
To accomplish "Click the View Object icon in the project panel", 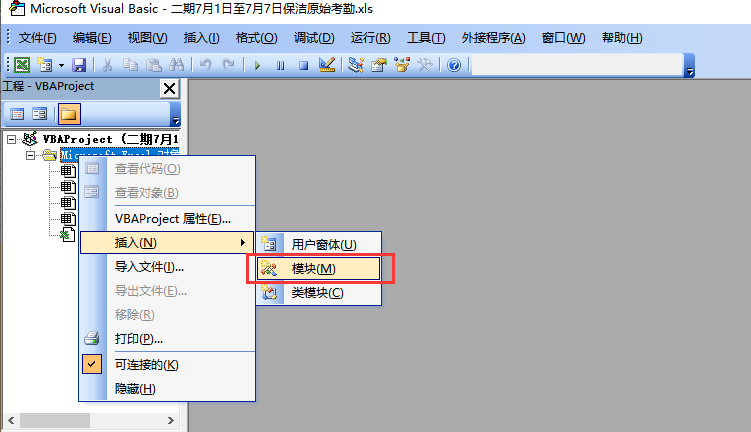I will (x=39, y=114).
